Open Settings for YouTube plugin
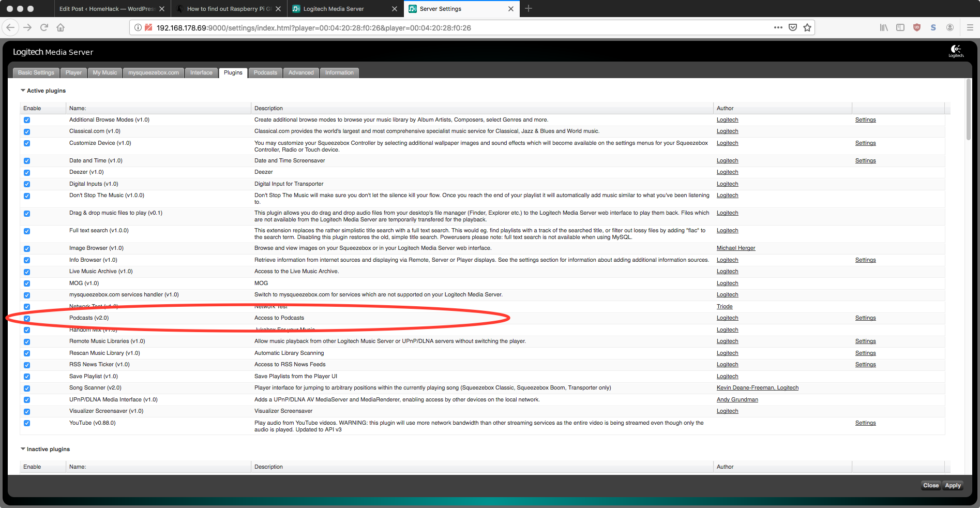Image resolution: width=980 pixels, height=508 pixels. coord(865,423)
